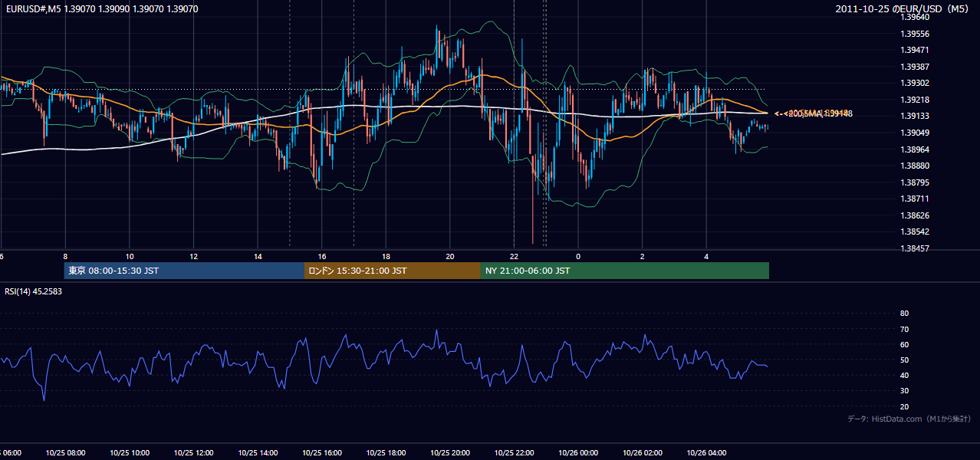
Task: Click the 10/26 04:00 bottom time label
Action: pyautogui.click(x=707, y=453)
